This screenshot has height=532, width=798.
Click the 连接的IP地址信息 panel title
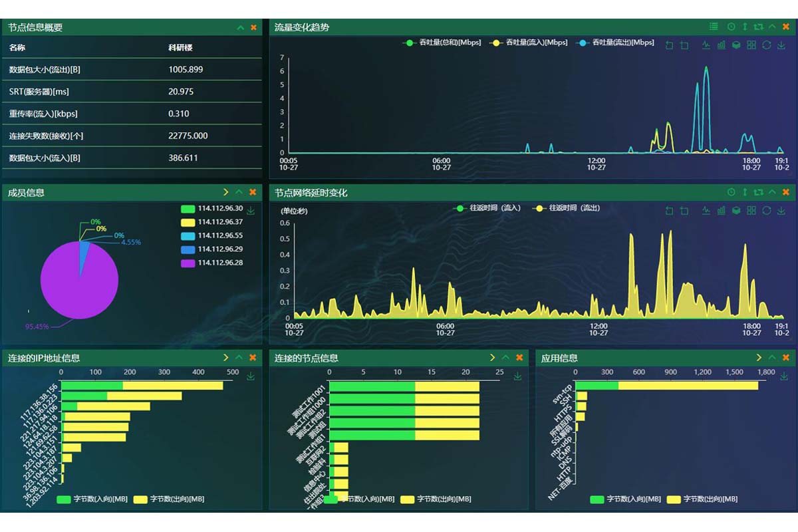(x=44, y=358)
